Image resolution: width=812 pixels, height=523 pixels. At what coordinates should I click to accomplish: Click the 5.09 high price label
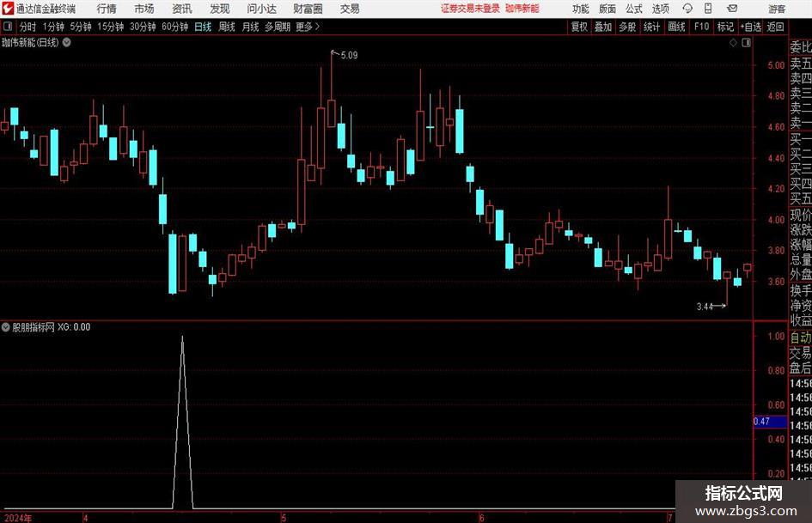point(349,56)
